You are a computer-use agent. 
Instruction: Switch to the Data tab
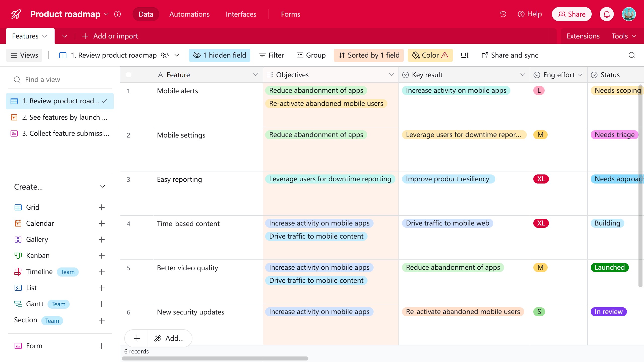[146, 14]
